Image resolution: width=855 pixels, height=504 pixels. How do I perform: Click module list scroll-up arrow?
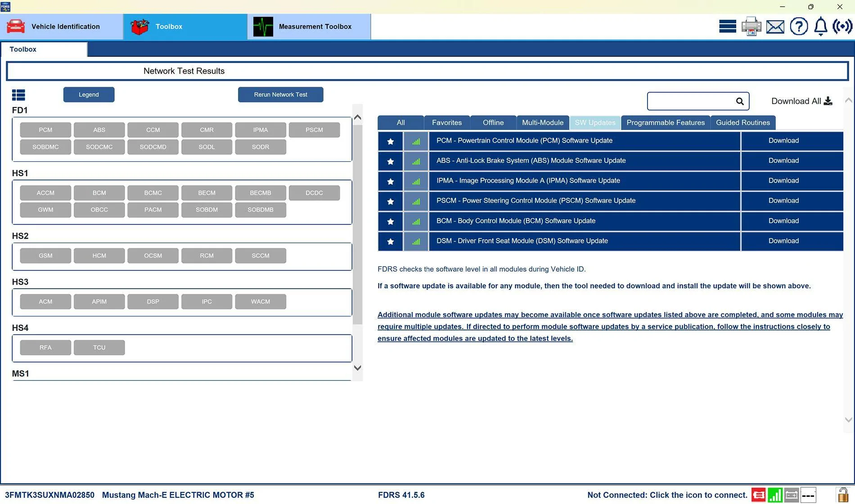click(358, 117)
